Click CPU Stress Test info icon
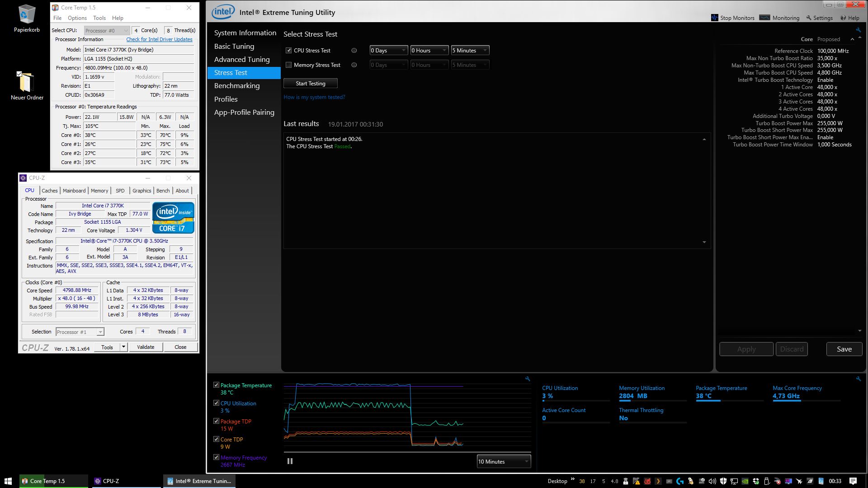The height and width of the screenshot is (488, 868). point(354,51)
